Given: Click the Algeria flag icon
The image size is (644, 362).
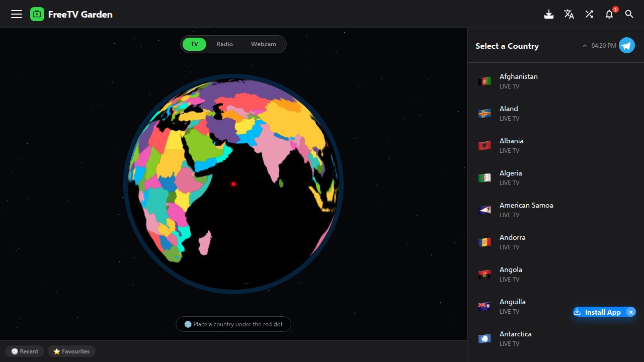Looking at the screenshot, I should [x=485, y=177].
